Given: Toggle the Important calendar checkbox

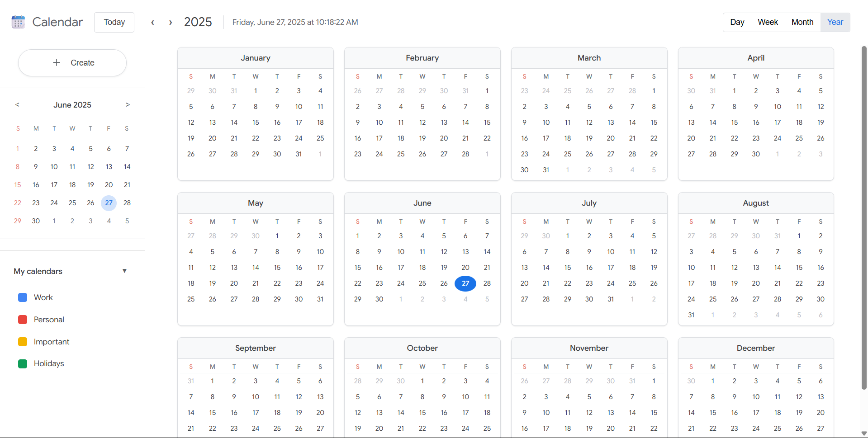Looking at the screenshot, I should coord(23,342).
